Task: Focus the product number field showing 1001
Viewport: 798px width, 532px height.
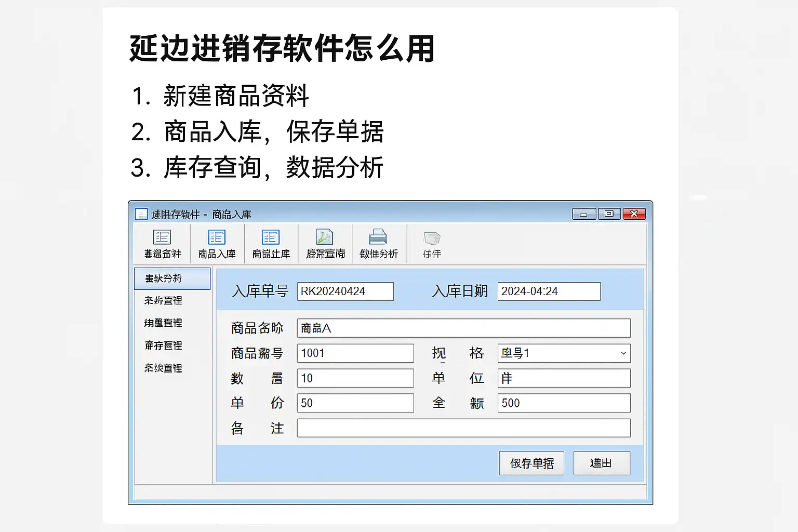Action: tap(355, 353)
